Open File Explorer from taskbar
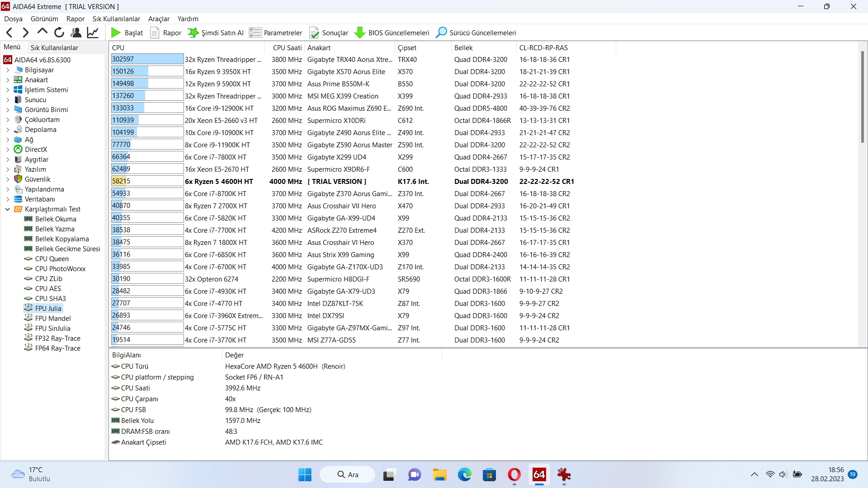Screen dimensions: 868x488 (439, 475)
